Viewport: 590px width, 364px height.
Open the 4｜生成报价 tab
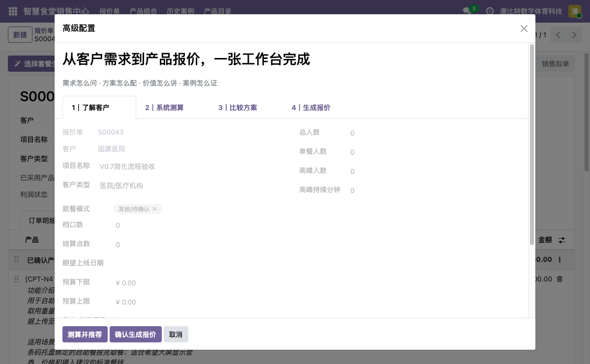311,108
